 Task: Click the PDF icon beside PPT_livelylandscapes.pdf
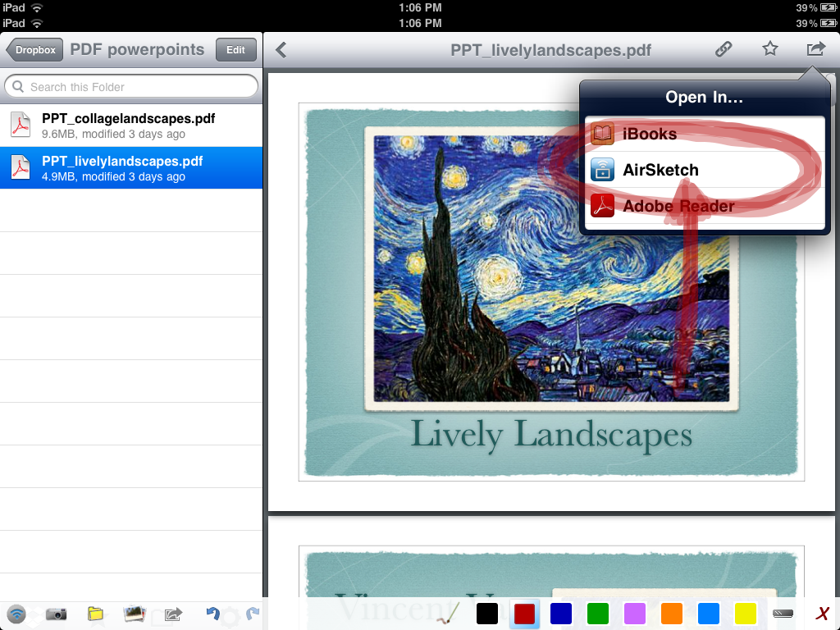click(21, 167)
